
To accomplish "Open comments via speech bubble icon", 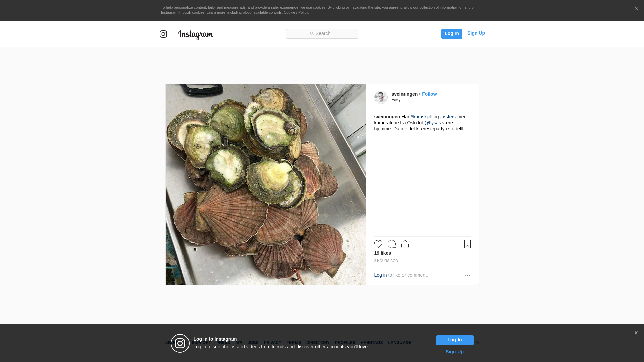I will pyautogui.click(x=391, y=244).
